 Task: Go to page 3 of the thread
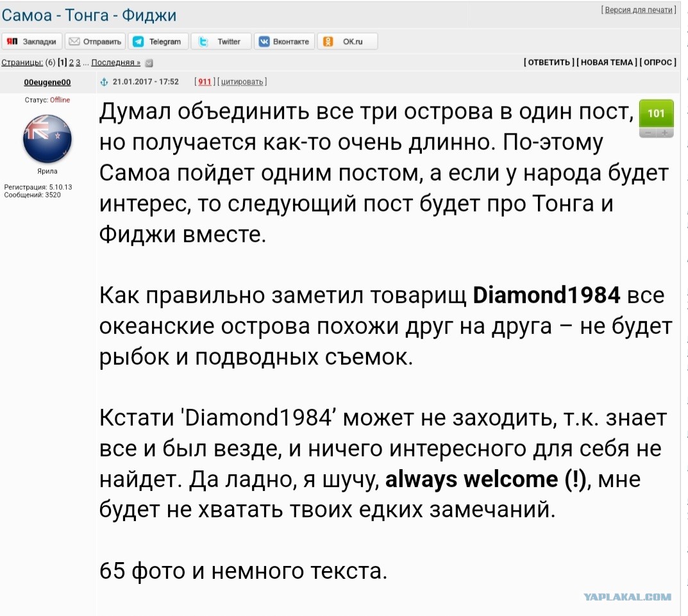click(x=78, y=62)
